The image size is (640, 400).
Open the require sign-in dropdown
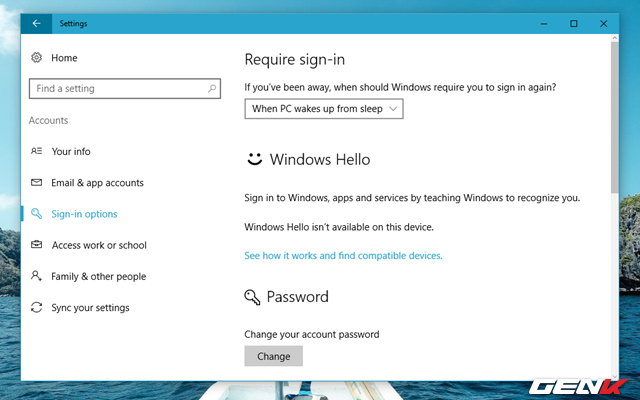pos(324,109)
